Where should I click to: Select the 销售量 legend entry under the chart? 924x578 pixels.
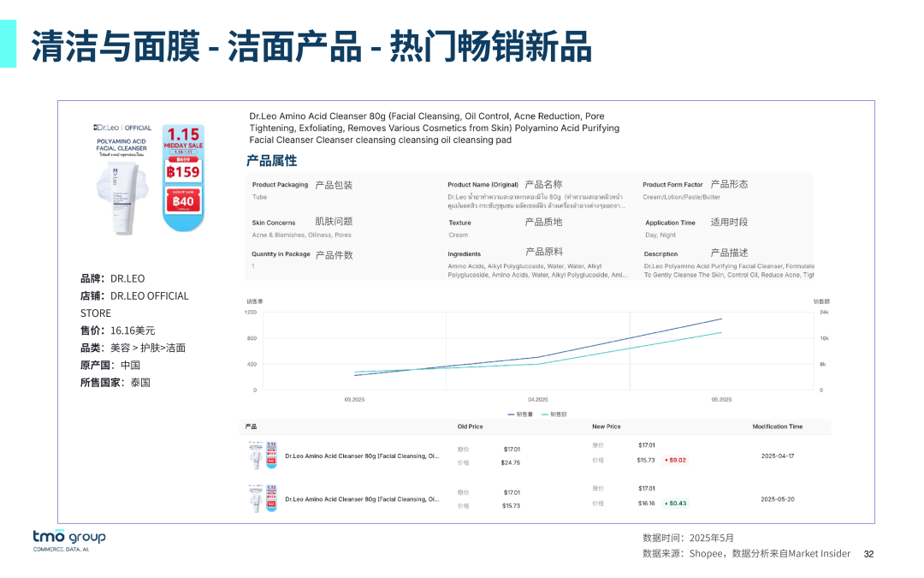coord(520,414)
